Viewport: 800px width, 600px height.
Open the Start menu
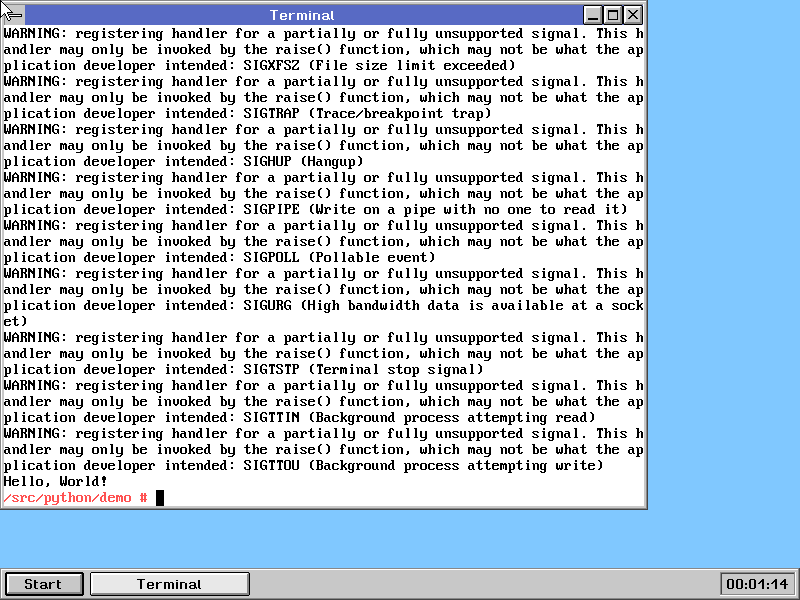click(43, 584)
